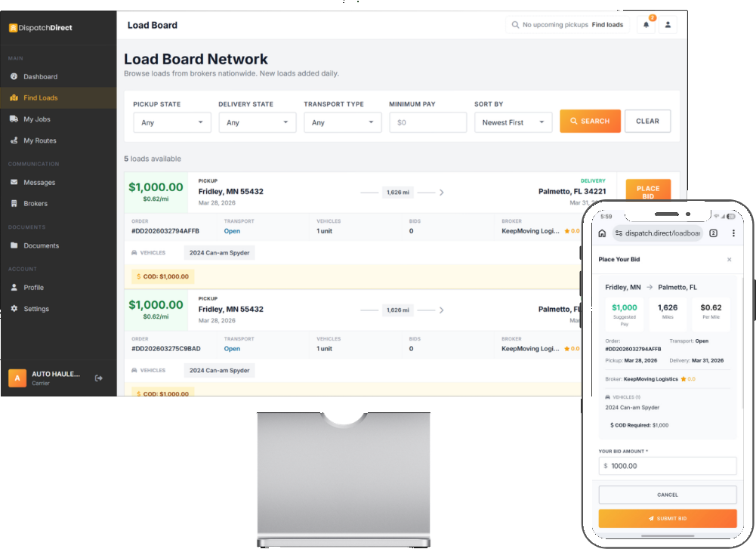Open the notifications bell
Viewport: 756px width, 549px height.
click(646, 25)
